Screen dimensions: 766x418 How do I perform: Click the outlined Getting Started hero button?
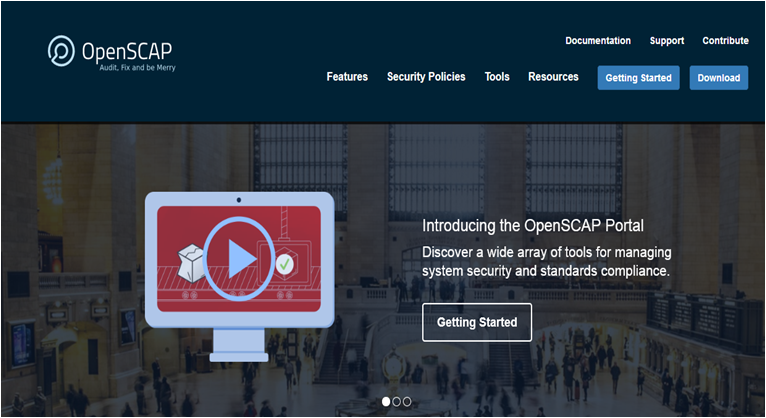point(477,322)
